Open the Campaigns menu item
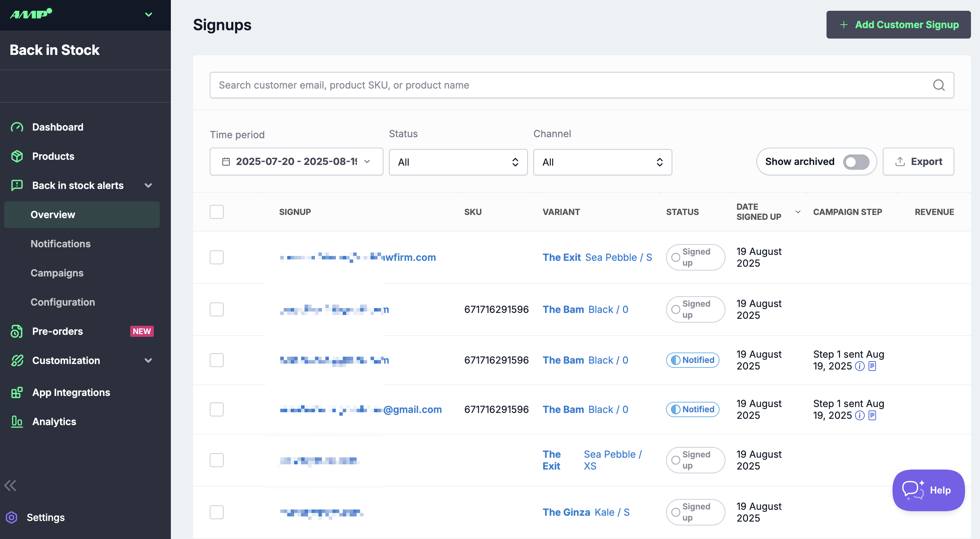The width and height of the screenshot is (980, 539). [57, 273]
